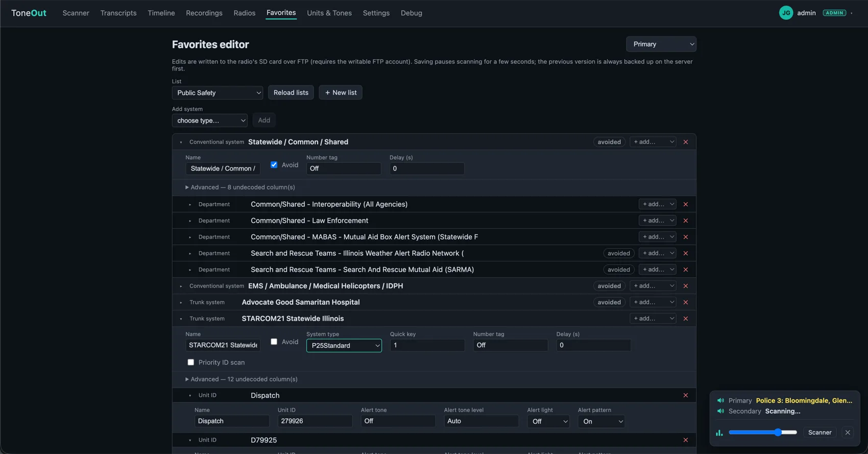868x454 pixels.
Task: Open the Transcripts tab
Action: 118,13
